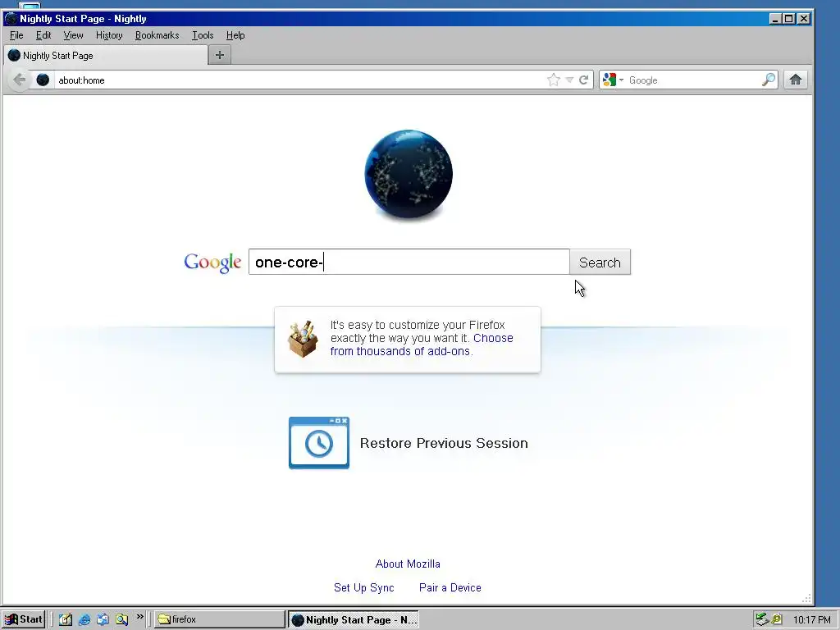Minimize the Nightly window
The image size is (840, 630).
(x=775, y=19)
